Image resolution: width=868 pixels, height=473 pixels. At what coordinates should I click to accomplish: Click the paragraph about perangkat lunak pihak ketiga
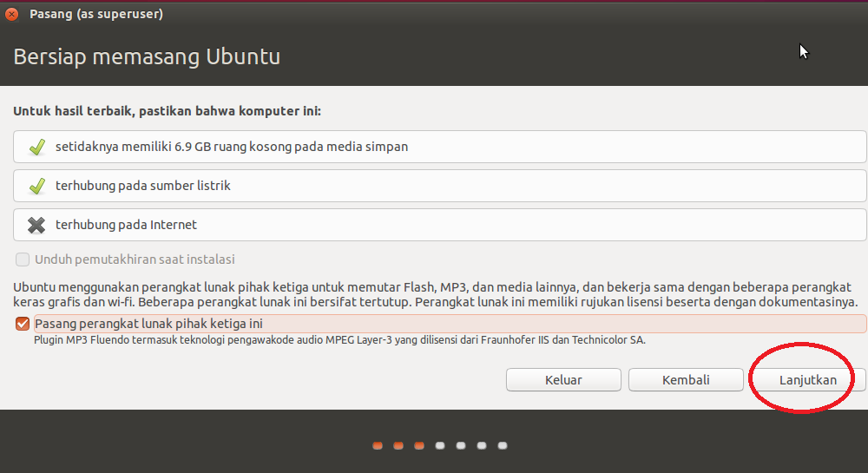point(436,294)
